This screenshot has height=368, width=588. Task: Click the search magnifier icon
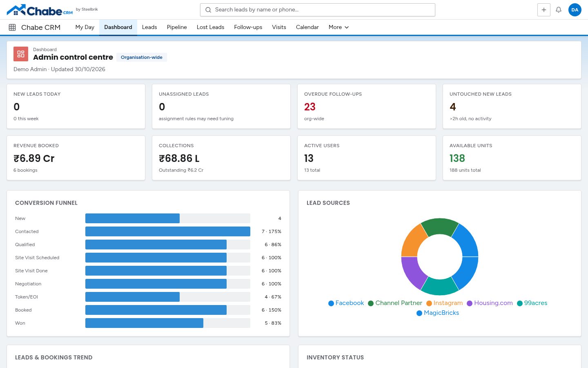pos(208,10)
